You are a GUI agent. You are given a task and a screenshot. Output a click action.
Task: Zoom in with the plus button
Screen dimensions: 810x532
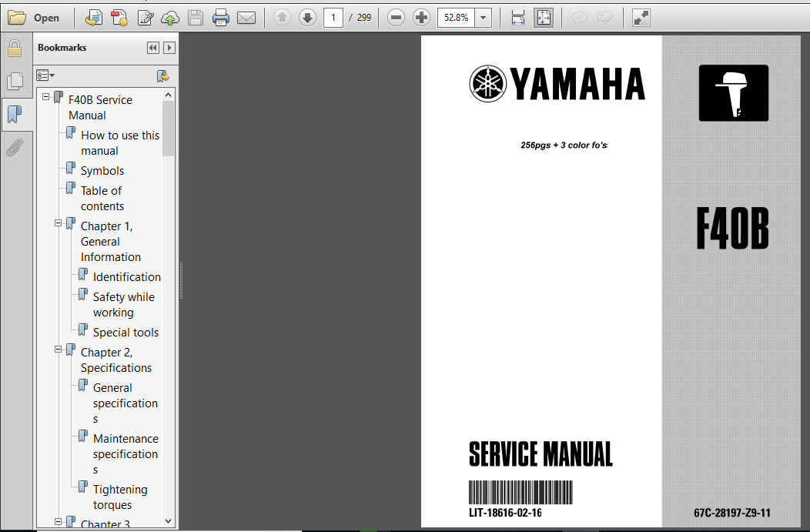click(x=421, y=18)
